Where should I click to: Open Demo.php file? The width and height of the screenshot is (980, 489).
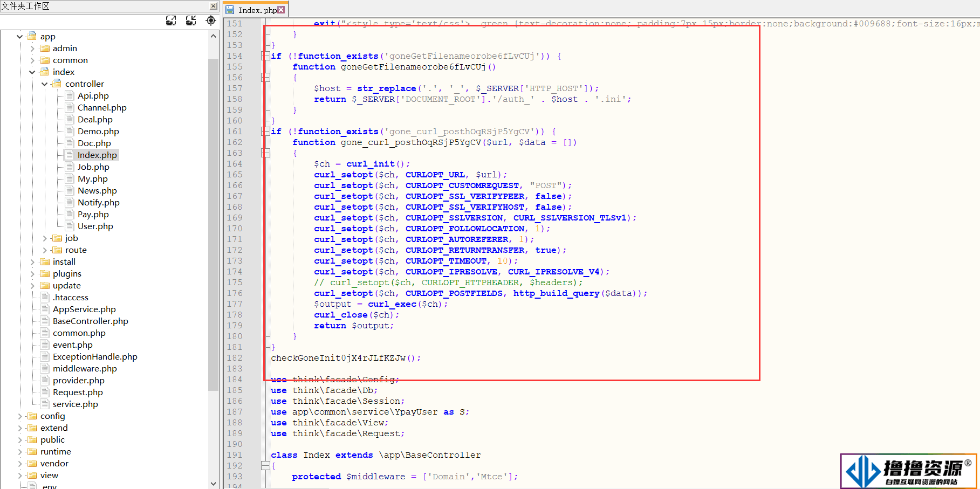98,132
